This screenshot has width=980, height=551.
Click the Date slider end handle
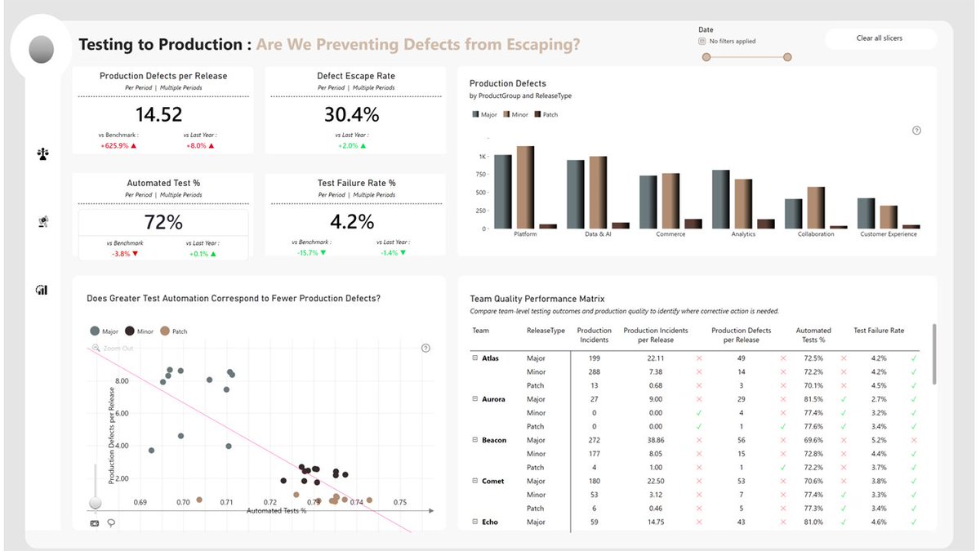tap(787, 57)
